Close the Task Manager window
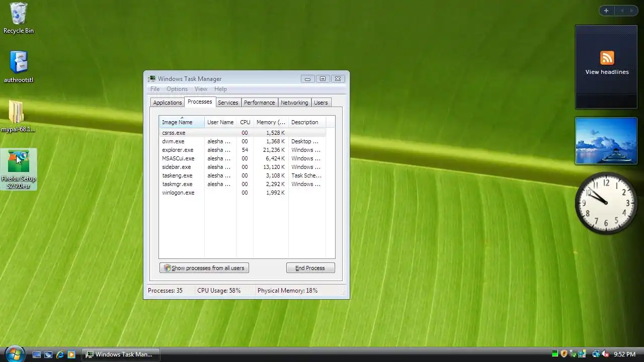The width and height of the screenshot is (644, 362). pos(338,78)
